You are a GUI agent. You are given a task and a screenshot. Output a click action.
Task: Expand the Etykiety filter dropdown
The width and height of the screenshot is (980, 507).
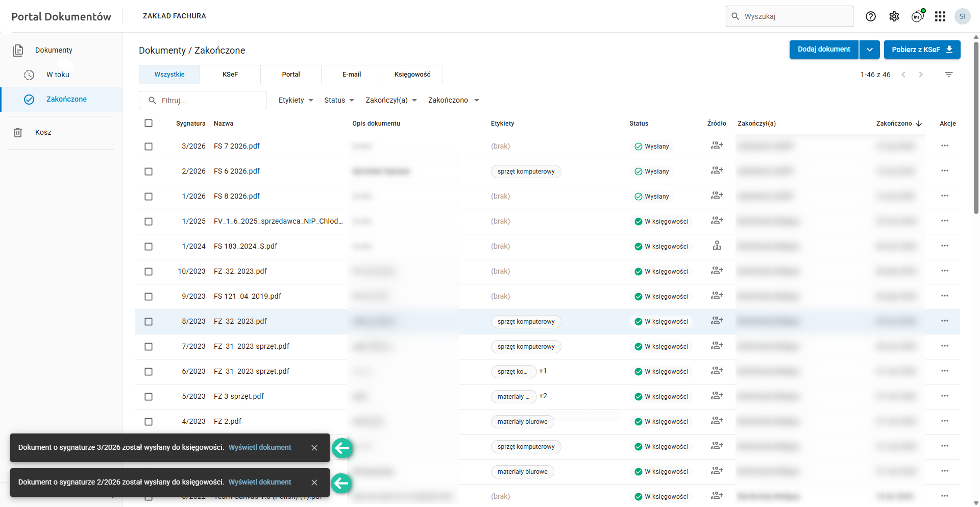click(296, 101)
